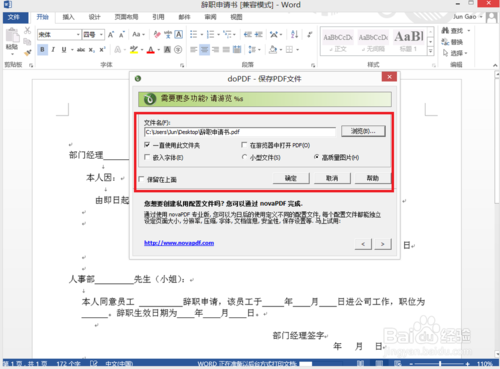Show paragraph marks icon
Image resolution: width=500 pixels, height=369 pixels.
point(310,34)
